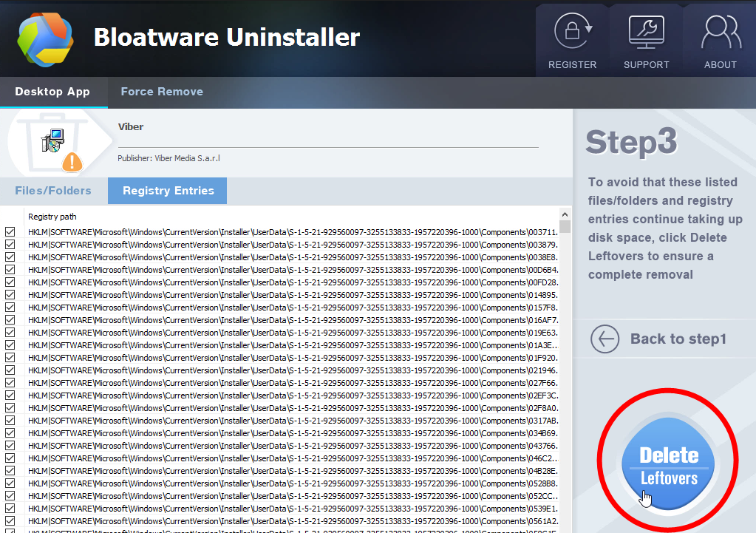Uncheck the checkbox for entry 034B69
This screenshot has width=756, height=533.
[x=10, y=433]
